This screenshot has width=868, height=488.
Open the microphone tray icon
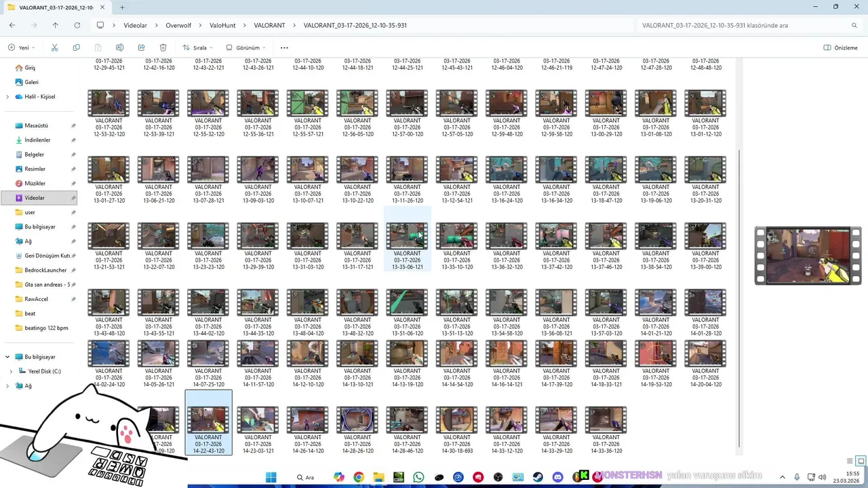point(797,477)
